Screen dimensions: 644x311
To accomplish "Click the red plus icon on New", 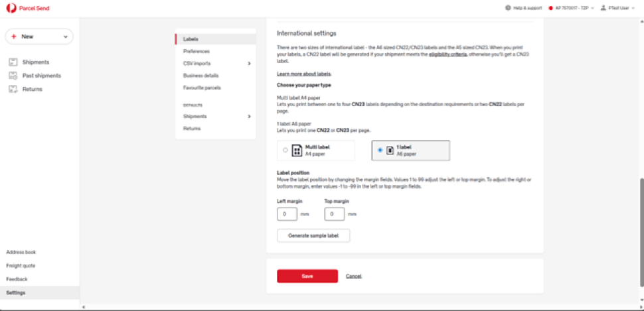I will 14,36.
